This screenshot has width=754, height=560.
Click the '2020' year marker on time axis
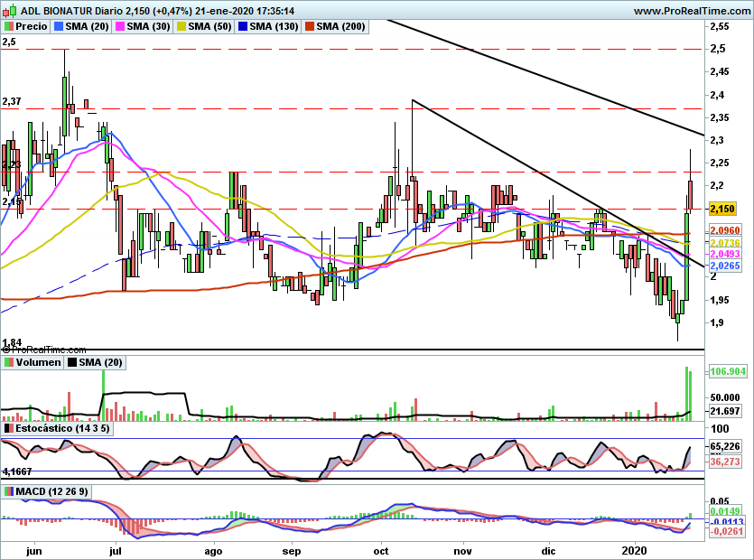pyautogui.click(x=636, y=549)
